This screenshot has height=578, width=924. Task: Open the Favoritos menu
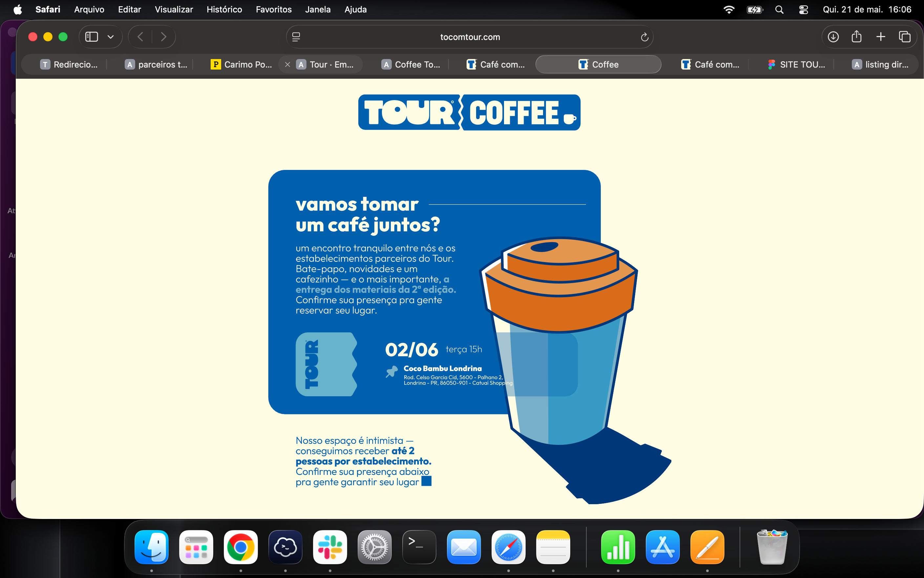point(273,9)
